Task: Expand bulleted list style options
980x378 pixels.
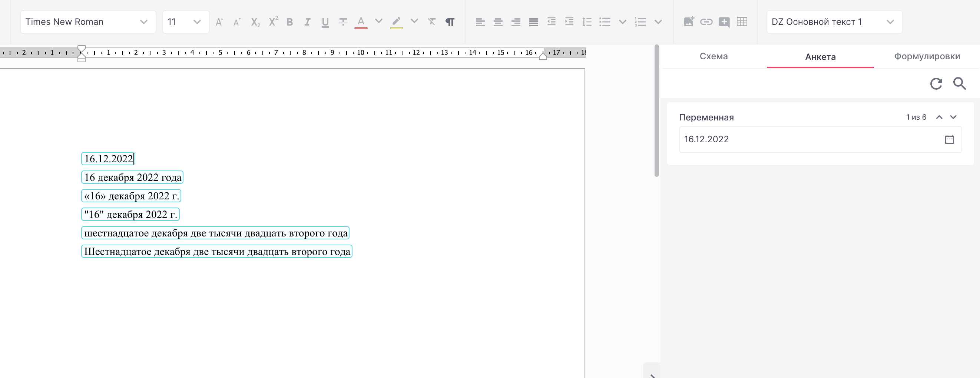Action: tap(622, 22)
